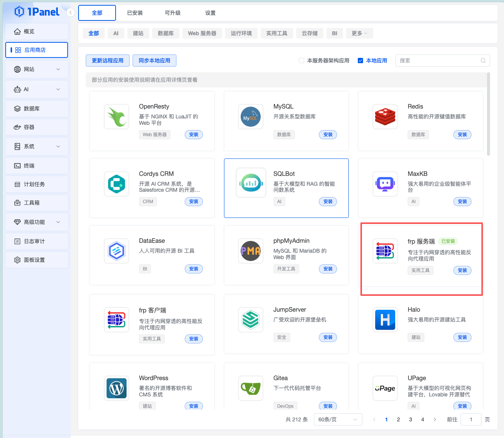Click the 更新远程应用 button
Screen dimensions: 504x438
point(108,61)
